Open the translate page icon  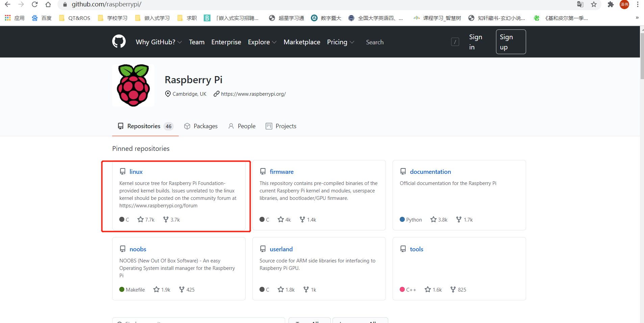[580, 4]
